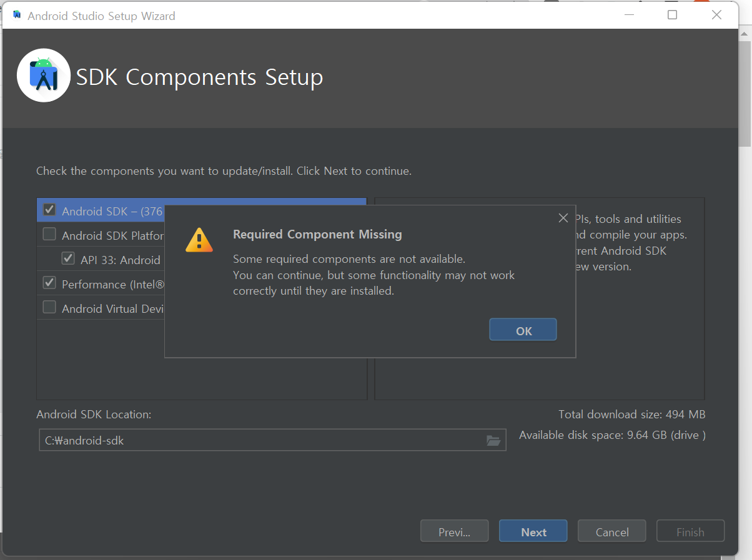Click the Required Component Missing title text
This screenshot has width=752, height=560.
(317, 235)
